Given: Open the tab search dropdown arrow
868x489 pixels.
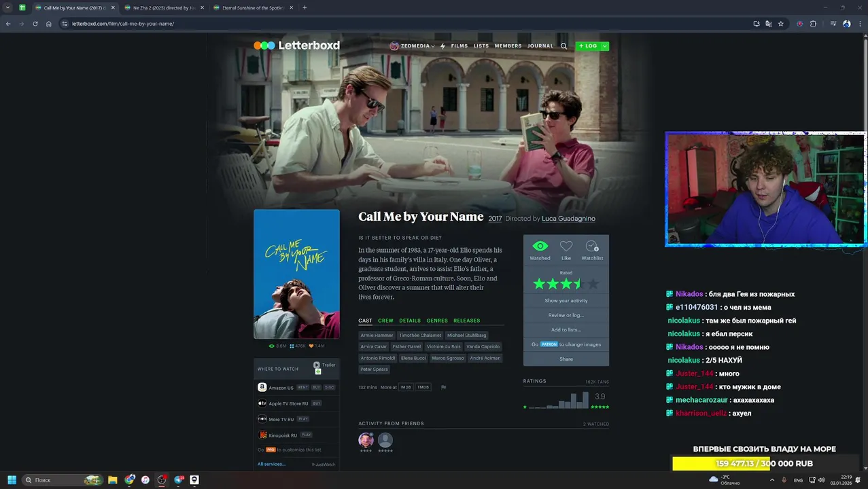Looking at the screenshot, I should (7, 7).
